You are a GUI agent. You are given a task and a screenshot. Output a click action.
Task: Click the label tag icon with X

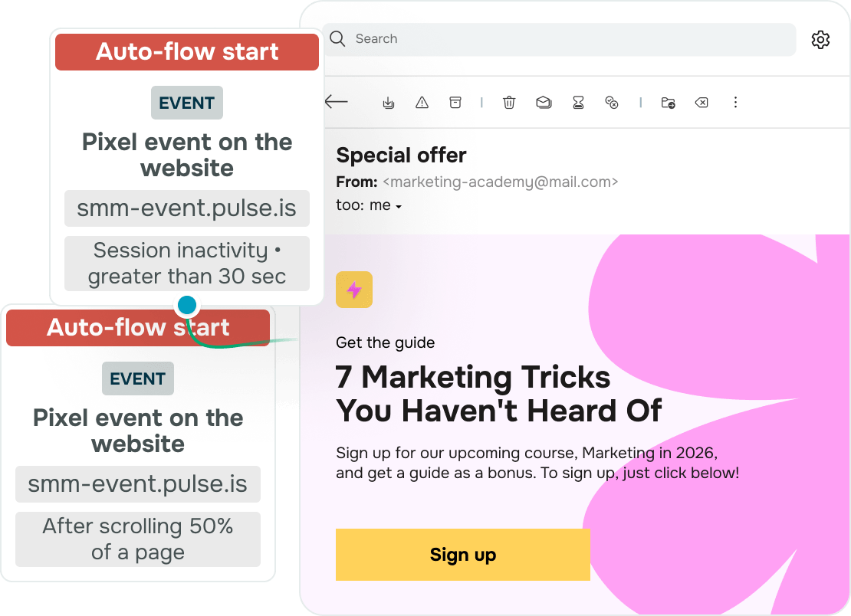701,102
